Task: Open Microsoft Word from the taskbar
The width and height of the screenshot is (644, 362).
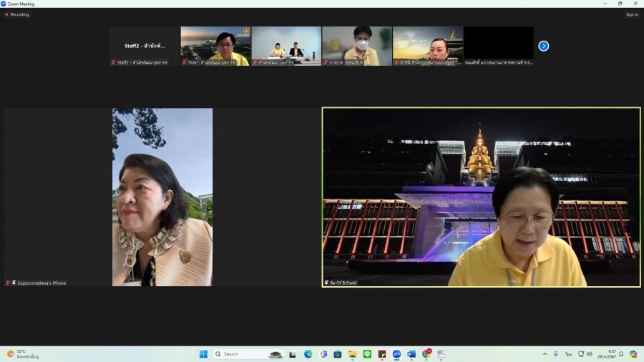Action: 411,354
